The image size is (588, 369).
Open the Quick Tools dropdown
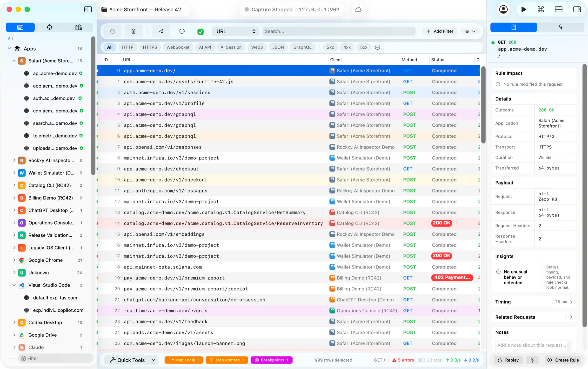pos(132,360)
